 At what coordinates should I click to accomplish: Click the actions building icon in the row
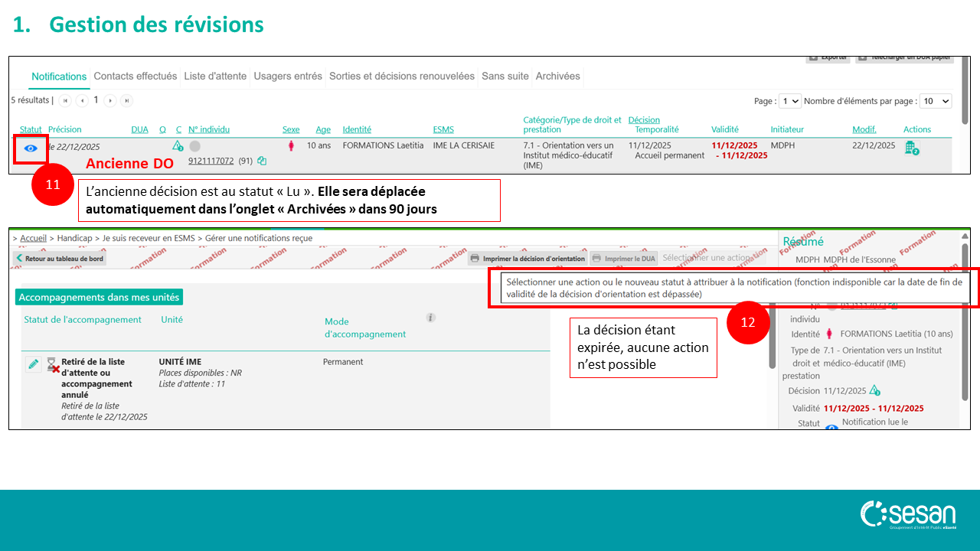point(910,148)
